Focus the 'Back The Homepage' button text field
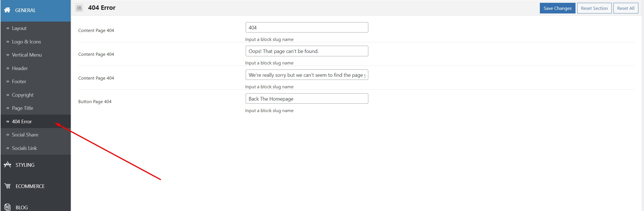This screenshot has height=211, width=644. (307, 99)
